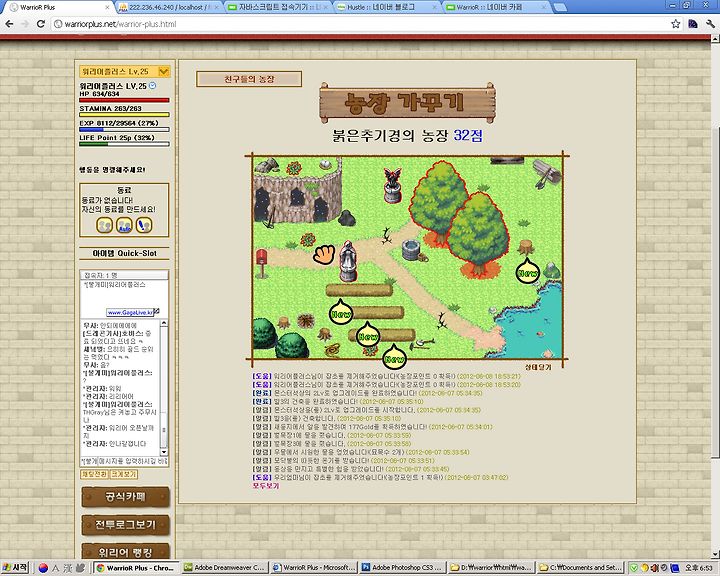Switch to the 자바스크립트 접속기기 tab
The width and height of the screenshot is (720, 576).
point(278,7)
